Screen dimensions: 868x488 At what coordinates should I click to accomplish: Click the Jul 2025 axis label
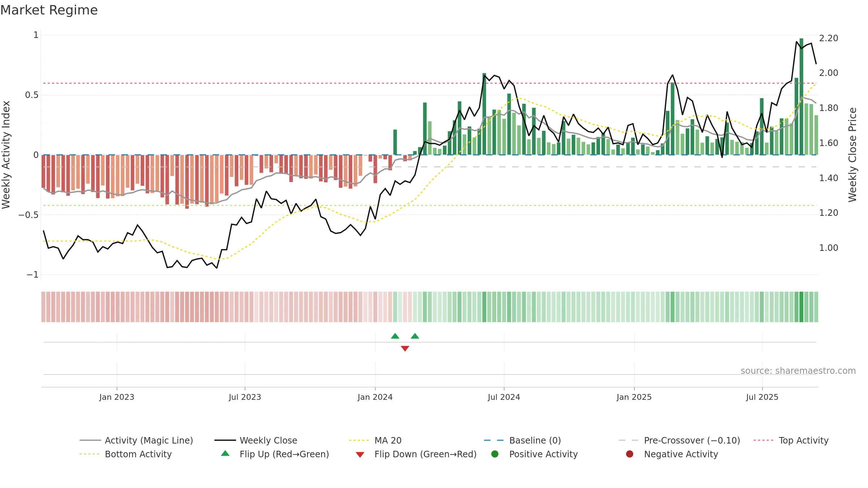pos(762,397)
